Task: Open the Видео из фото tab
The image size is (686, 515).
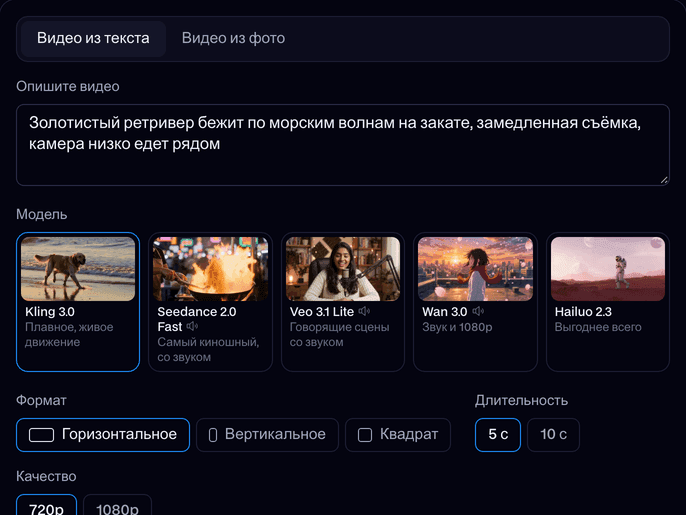Action: (x=233, y=39)
